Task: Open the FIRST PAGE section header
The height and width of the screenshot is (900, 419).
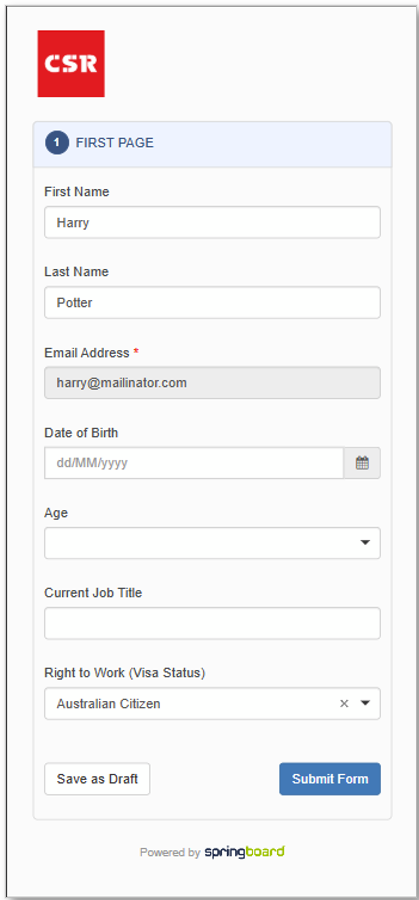Action: coord(212,144)
